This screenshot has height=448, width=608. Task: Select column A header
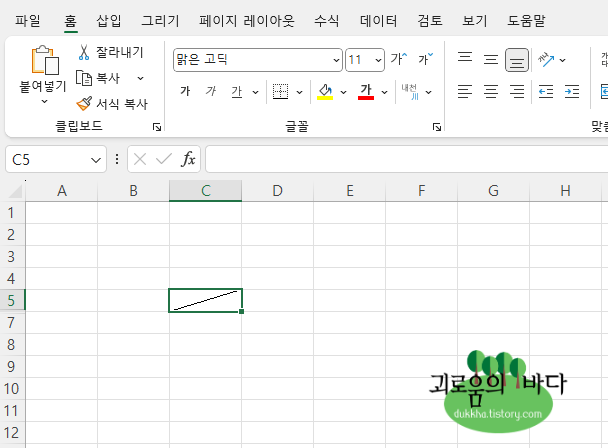[x=62, y=191]
